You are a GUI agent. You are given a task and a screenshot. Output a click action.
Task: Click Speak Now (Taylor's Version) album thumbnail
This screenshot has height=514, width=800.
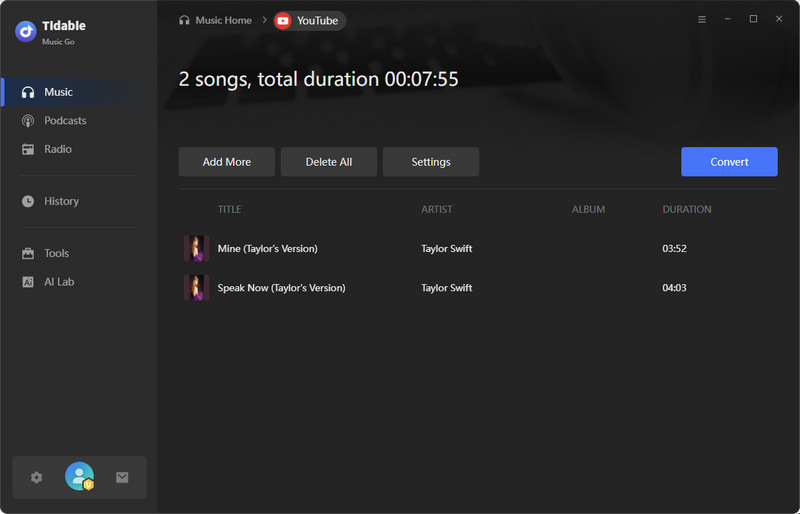196,288
